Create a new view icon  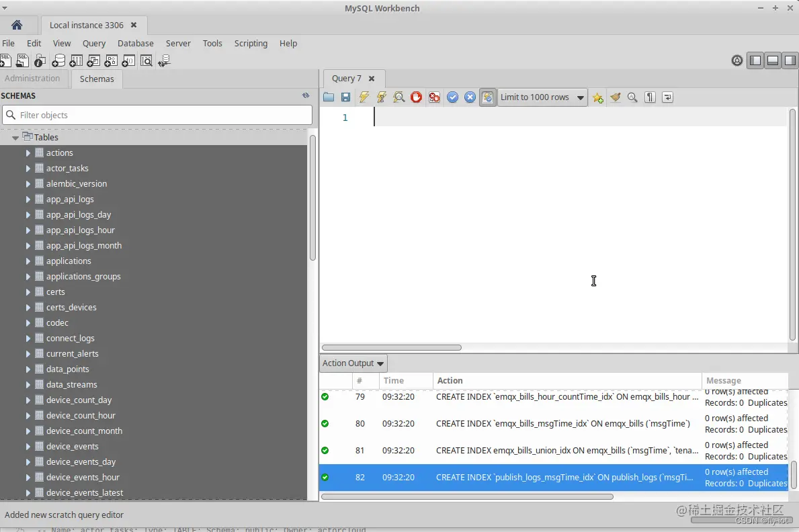(x=94, y=60)
